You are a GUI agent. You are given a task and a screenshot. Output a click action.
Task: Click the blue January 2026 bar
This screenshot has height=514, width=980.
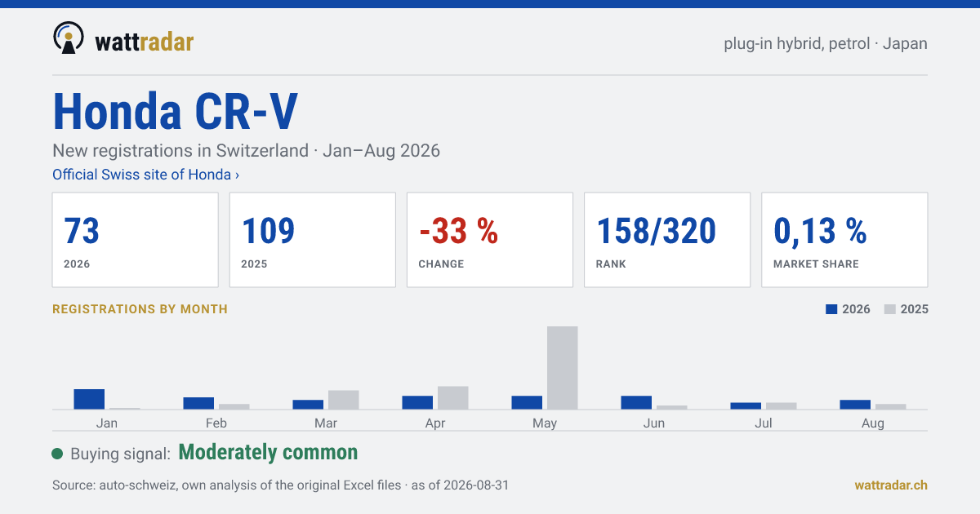click(89, 399)
